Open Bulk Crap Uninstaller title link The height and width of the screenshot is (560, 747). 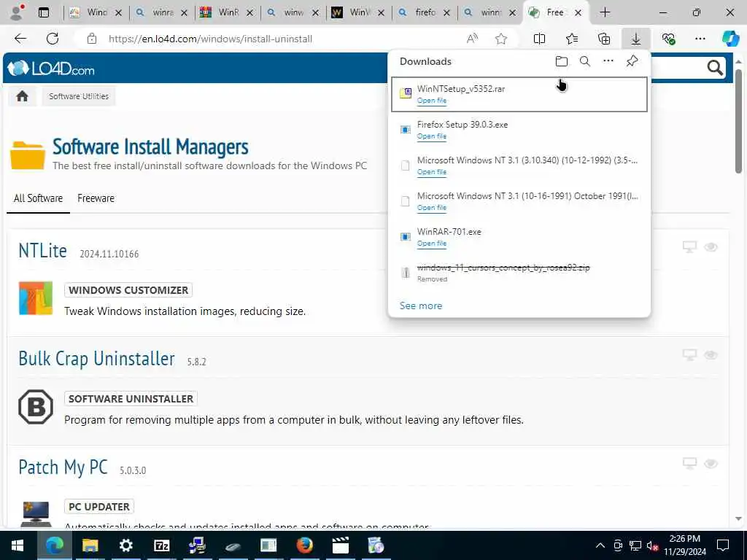pos(97,359)
